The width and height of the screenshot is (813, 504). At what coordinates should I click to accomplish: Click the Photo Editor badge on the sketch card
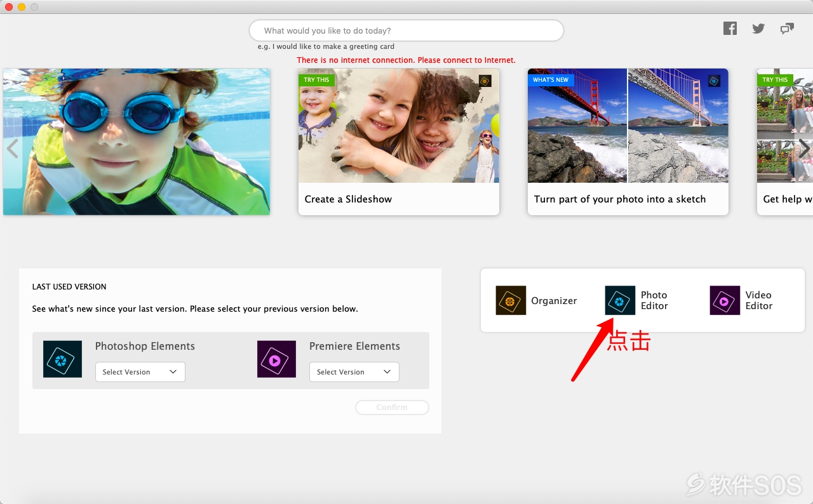click(714, 81)
